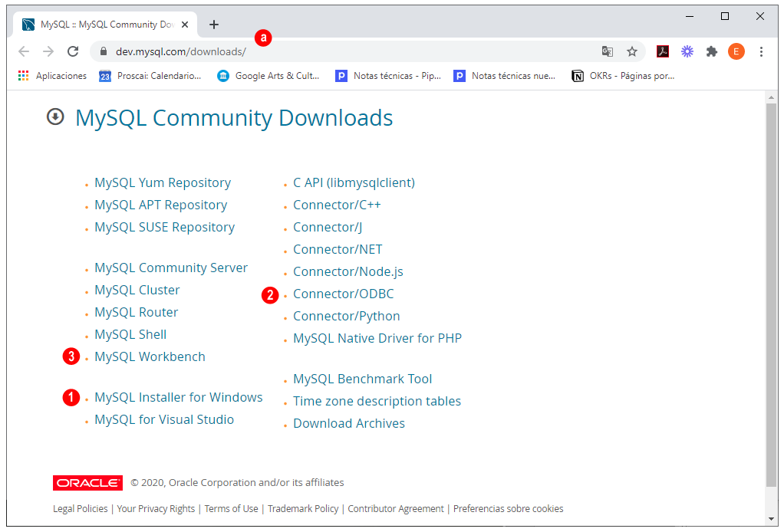Click the purple snowflake extension icon
Image resolution: width=784 pixels, height=532 pixels.
tap(687, 51)
